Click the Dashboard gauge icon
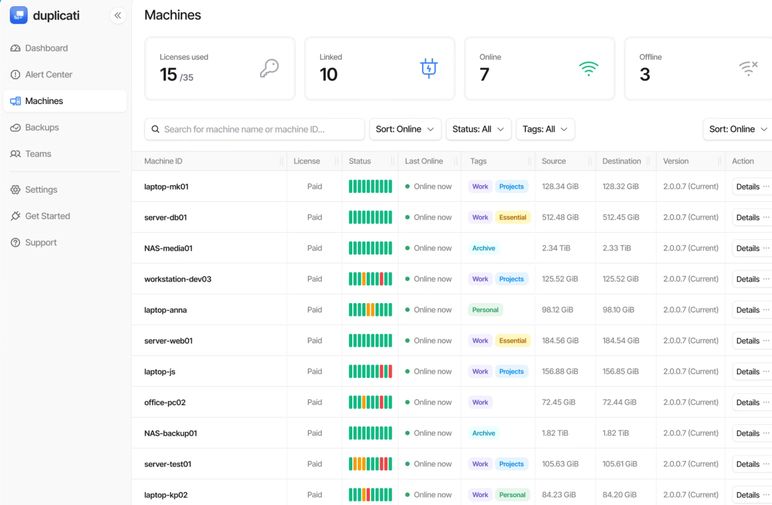Image resolution: width=772 pixels, height=505 pixels. (x=15, y=48)
